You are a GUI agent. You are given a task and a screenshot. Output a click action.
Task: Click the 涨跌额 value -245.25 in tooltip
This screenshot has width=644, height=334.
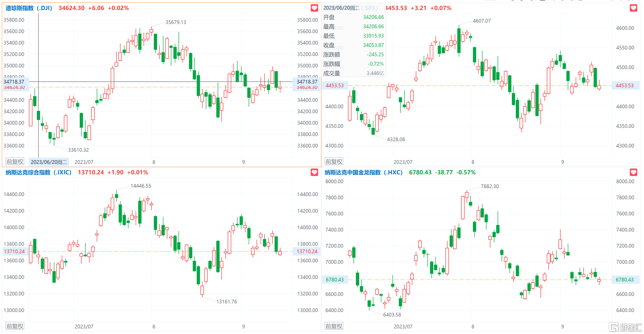pos(375,54)
